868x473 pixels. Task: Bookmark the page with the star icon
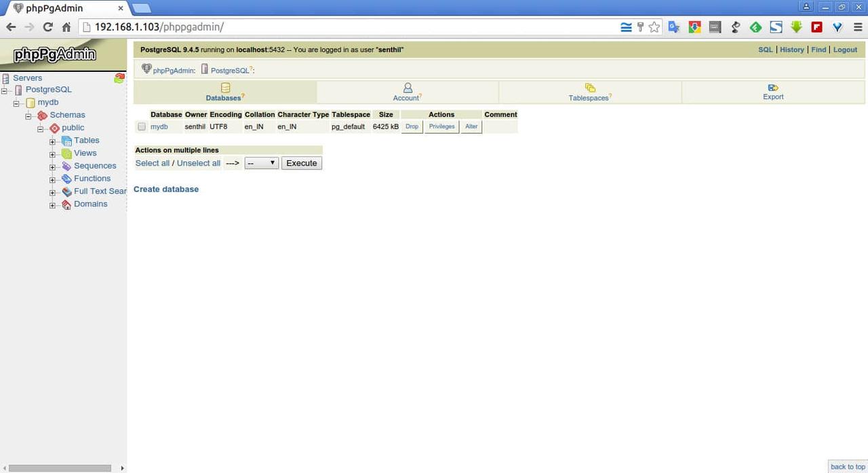click(654, 27)
